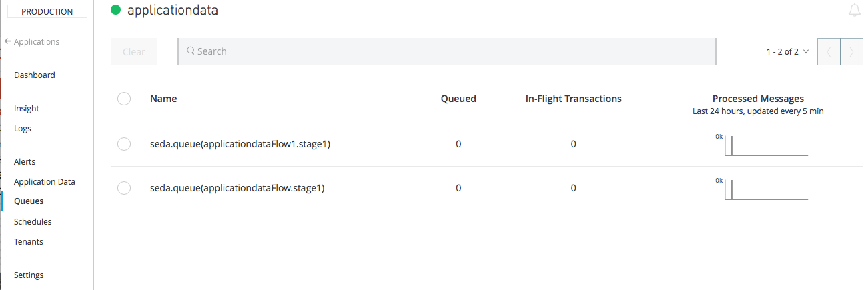Image resolution: width=868 pixels, height=290 pixels.
Task: Select all queues with header checkbox
Action: pos(123,99)
